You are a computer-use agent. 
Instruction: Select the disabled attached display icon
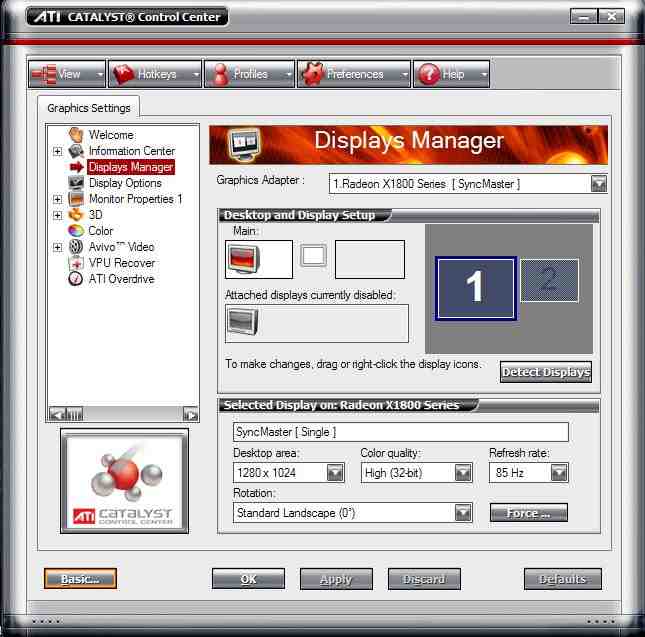tap(243, 322)
